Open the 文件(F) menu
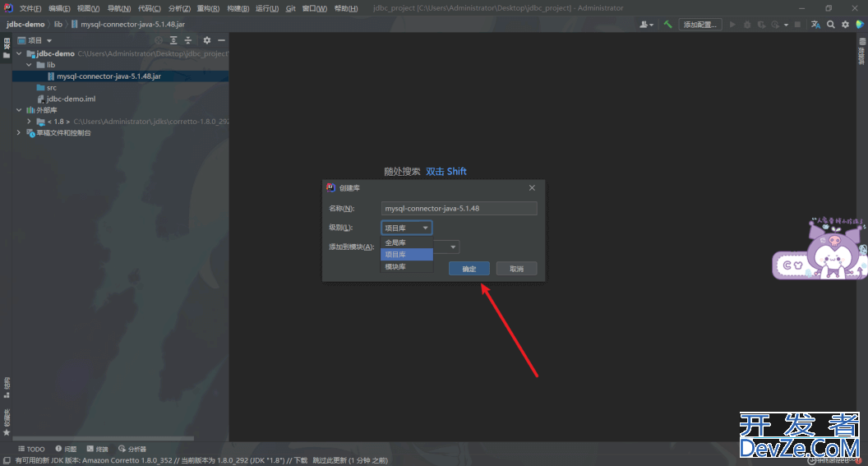Screen dimensions: 868x466 30,8
